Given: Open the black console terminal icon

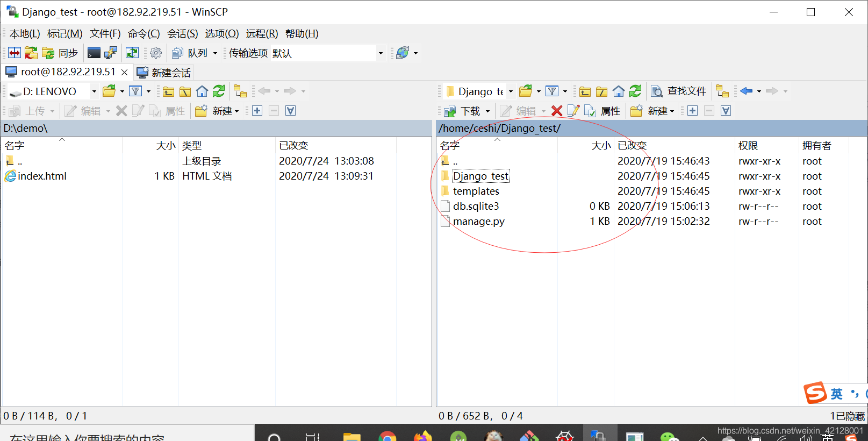Looking at the screenshot, I should 94,53.
